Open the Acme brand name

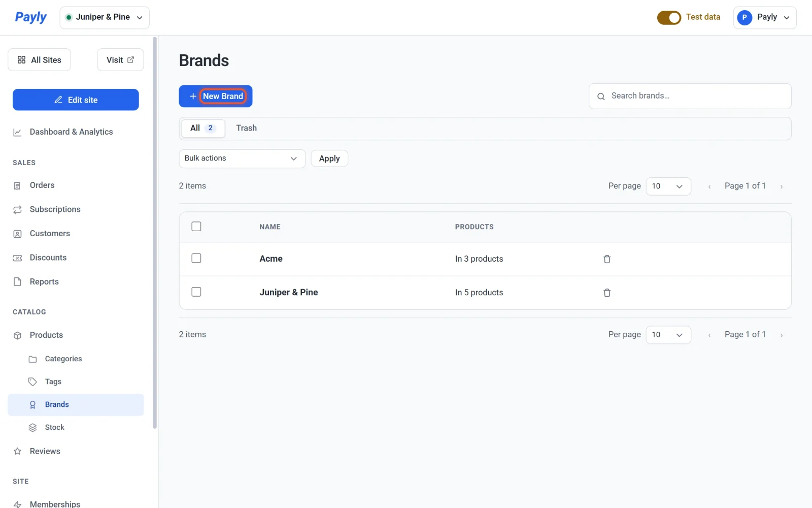271,259
